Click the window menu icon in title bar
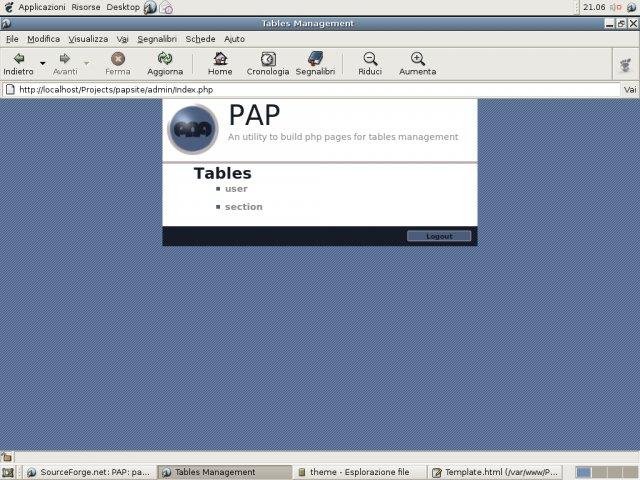 click(x=7, y=24)
